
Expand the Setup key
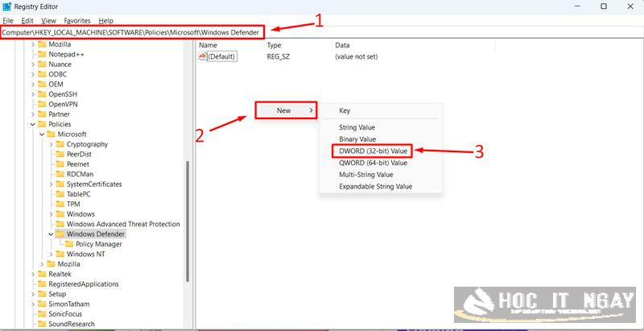point(33,294)
